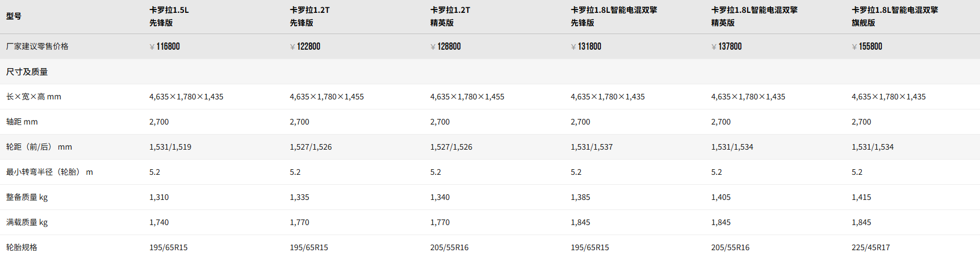Viewport: 980px width, 258px height.
Task: Collapse the 尺寸及质量 section heading
Action: coord(27,72)
